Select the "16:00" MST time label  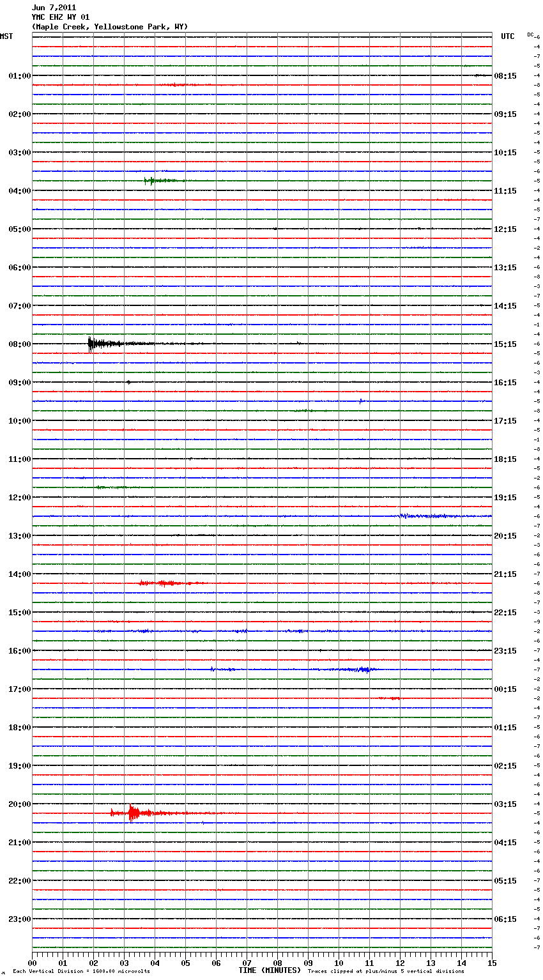pos(20,651)
